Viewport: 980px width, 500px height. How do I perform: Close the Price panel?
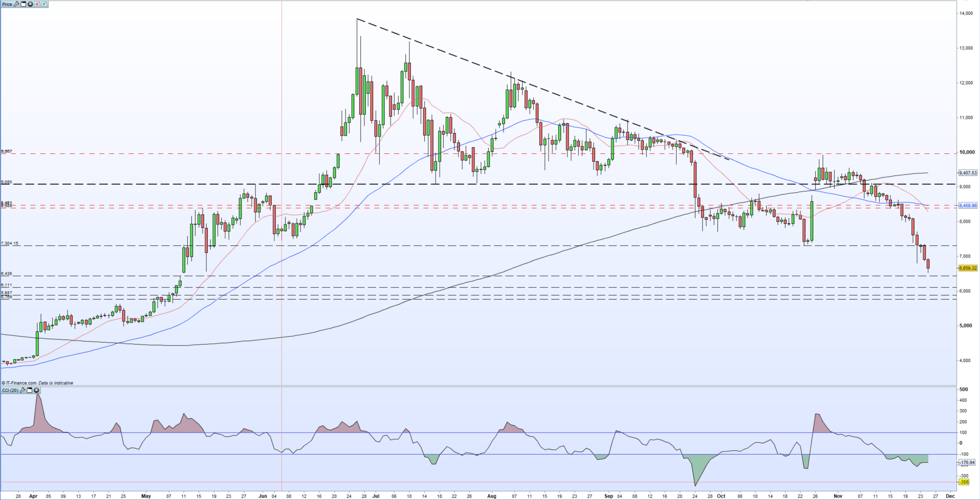coord(30,4)
